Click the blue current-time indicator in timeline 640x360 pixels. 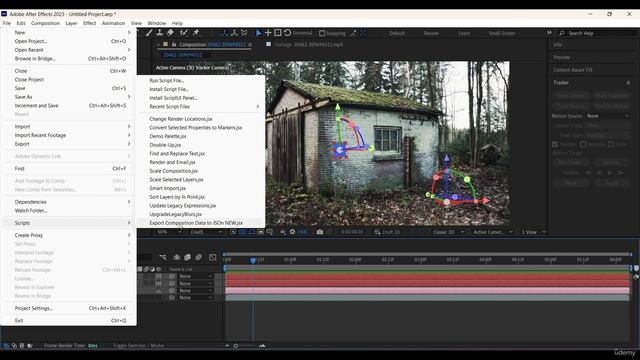[x=253, y=260]
